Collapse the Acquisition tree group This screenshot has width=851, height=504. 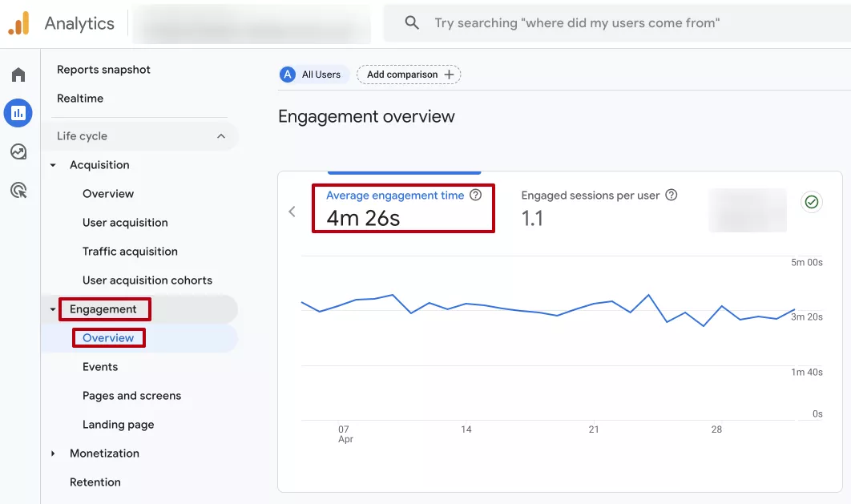point(53,165)
